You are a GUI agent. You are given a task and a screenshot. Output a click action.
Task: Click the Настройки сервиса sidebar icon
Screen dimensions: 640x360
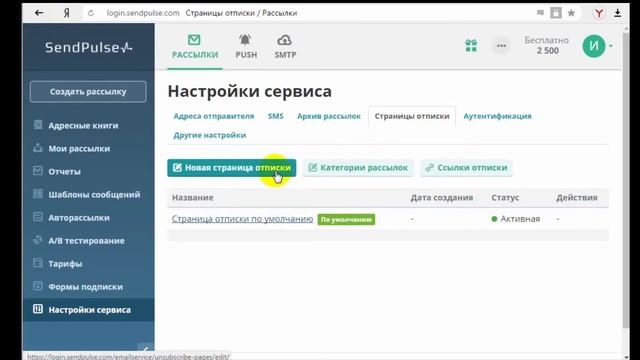(38, 309)
